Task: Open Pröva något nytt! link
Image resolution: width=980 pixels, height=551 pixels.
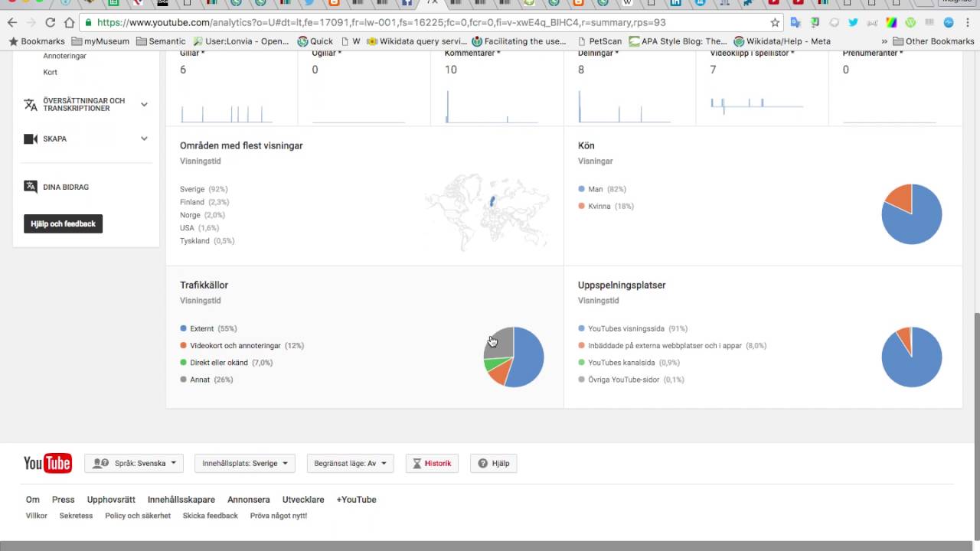Action: pos(279,516)
